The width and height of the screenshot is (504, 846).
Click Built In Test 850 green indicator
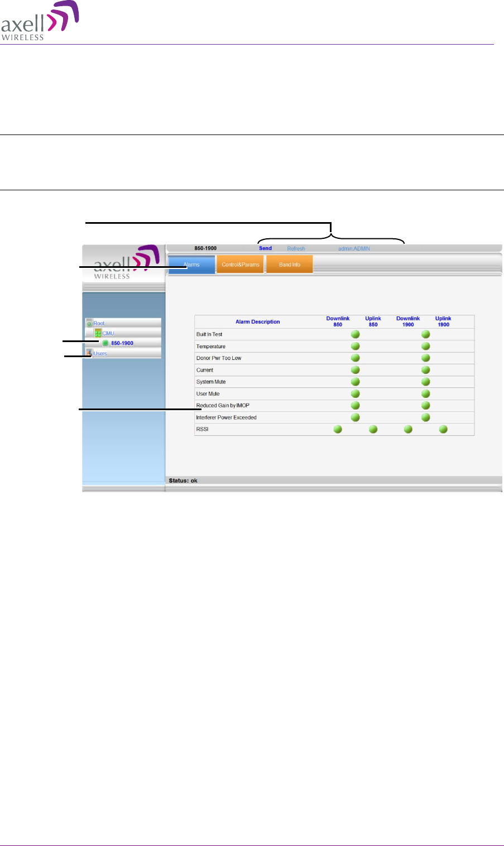pyautogui.click(x=355, y=334)
